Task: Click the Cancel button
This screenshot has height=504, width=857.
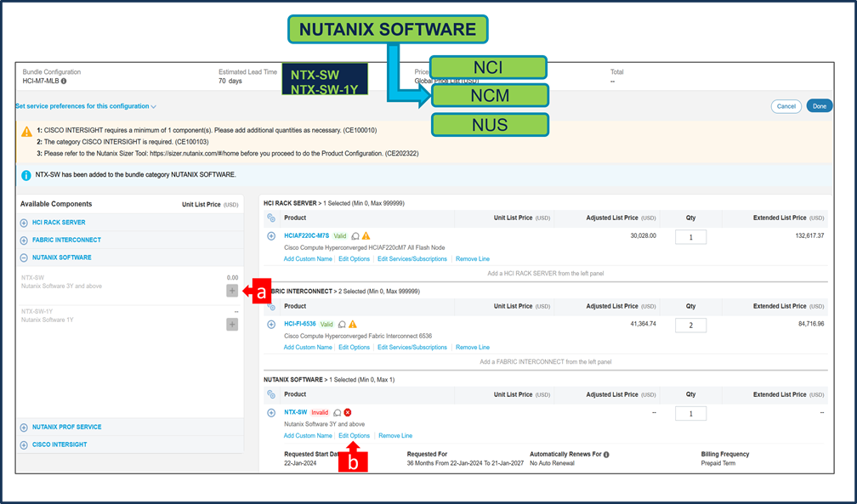Action: (786, 106)
